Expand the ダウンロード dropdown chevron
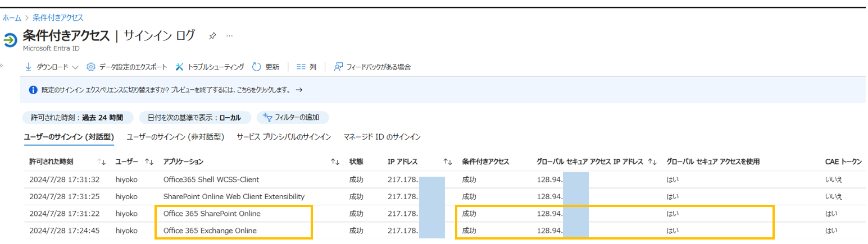The width and height of the screenshot is (868, 244). click(75, 67)
